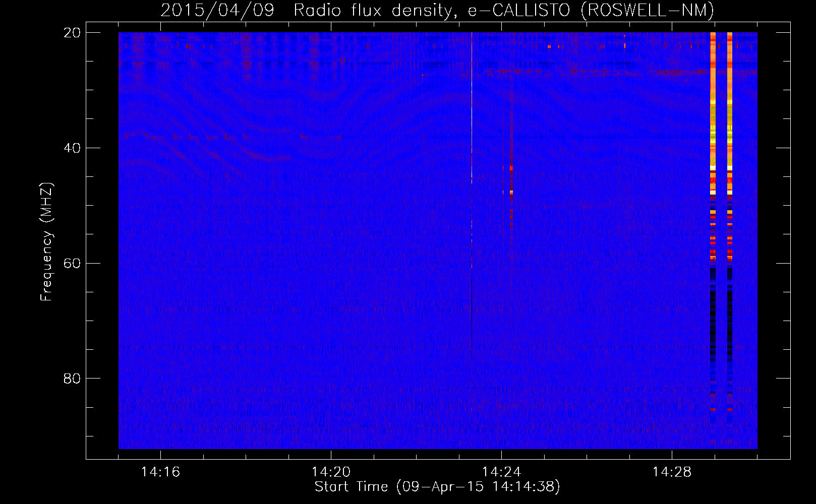Click the 14:24 time tick label
Image resolution: width=816 pixels, height=504 pixels.
pos(501,472)
